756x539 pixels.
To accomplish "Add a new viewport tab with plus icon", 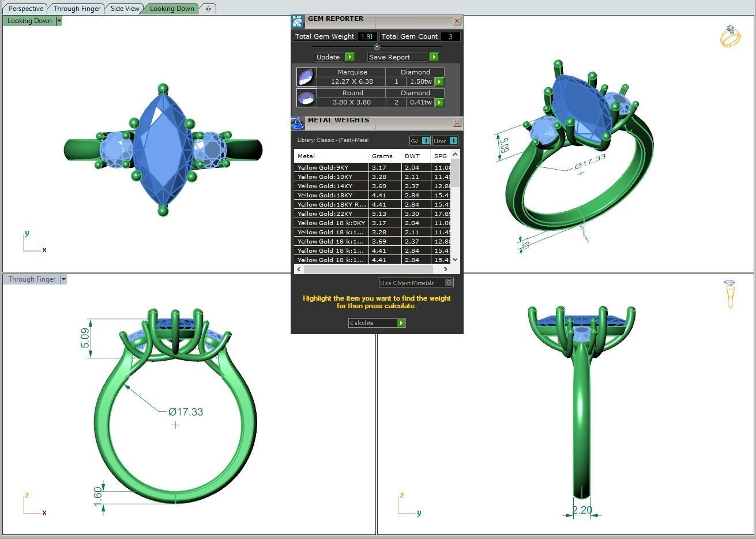I will [x=208, y=9].
